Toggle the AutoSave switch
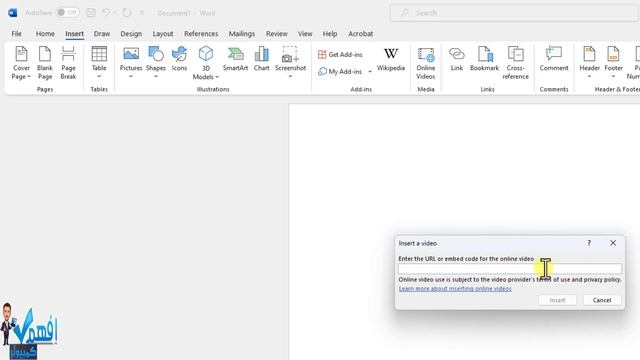The image size is (640, 360). (67, 13)
